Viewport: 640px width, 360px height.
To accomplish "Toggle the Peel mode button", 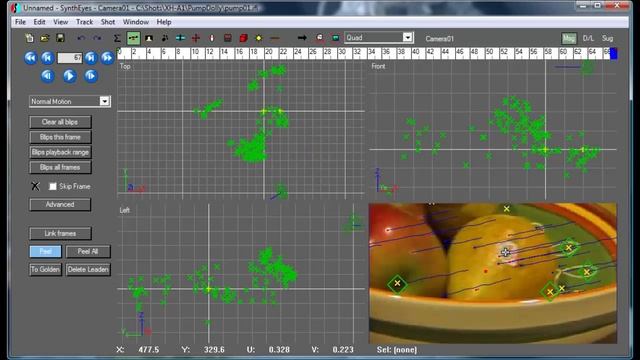I will click(x=45, y=251).
